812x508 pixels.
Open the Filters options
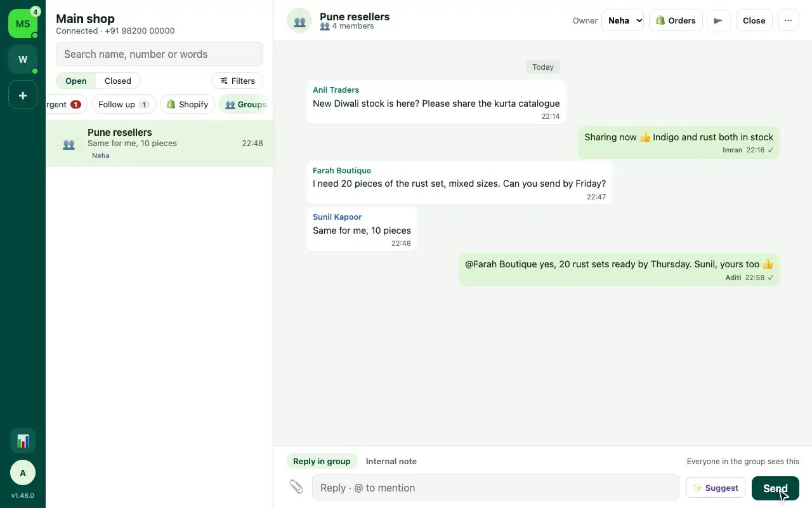click(x=237, y=81)
